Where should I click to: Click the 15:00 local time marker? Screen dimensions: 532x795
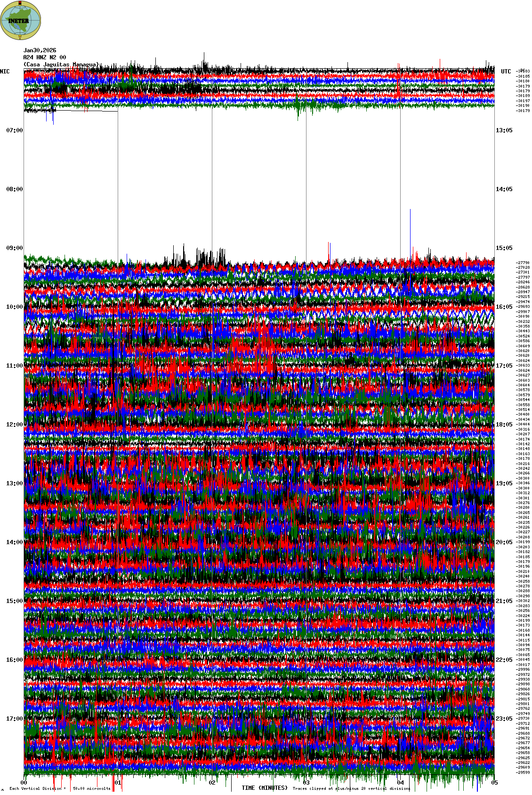click(x=15, y=601)
